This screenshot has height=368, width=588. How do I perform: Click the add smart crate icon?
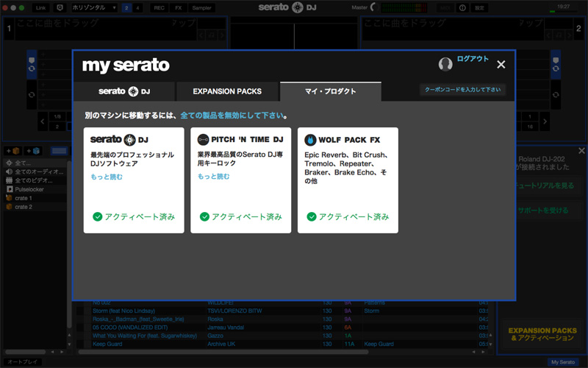32,151
